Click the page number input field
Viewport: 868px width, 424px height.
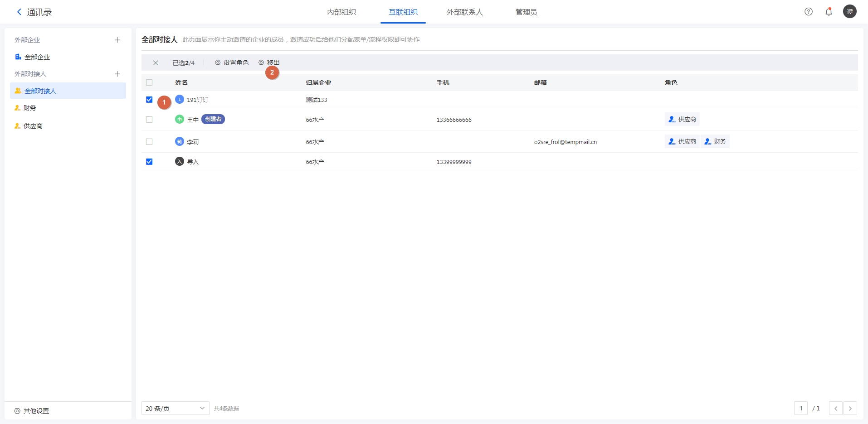point(800,408)
